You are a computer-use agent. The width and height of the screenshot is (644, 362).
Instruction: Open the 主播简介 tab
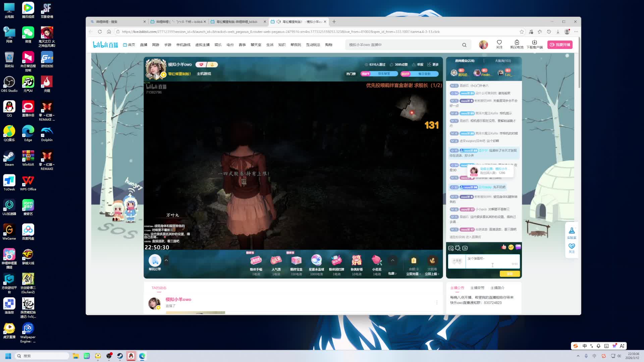tap(497, 288)
